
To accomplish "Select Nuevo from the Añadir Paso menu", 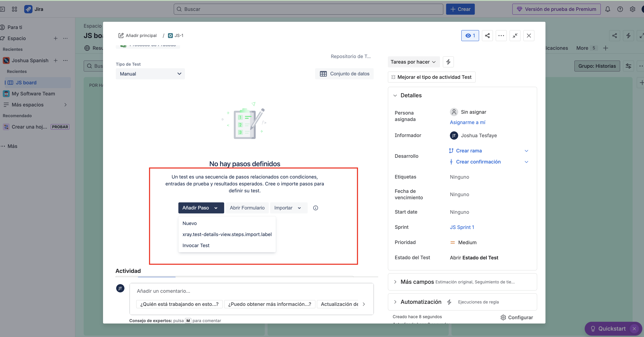I will [x=189, y=223].
